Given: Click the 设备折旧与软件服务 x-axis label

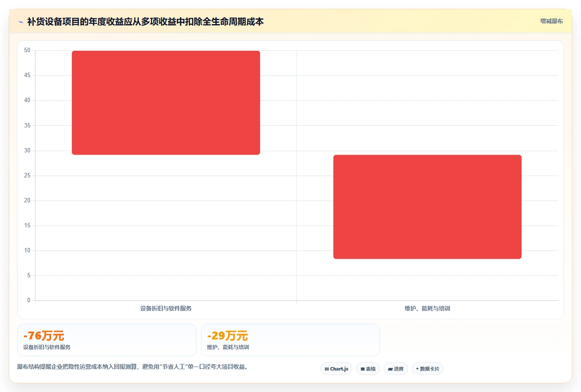Looking at the screenshot, I should click(x=166, y=308).
